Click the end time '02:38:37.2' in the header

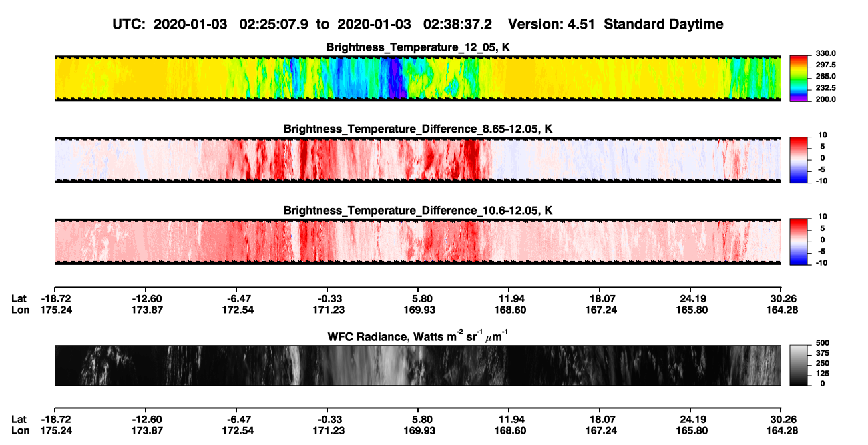pyautogui.click(x=457, y=25)
